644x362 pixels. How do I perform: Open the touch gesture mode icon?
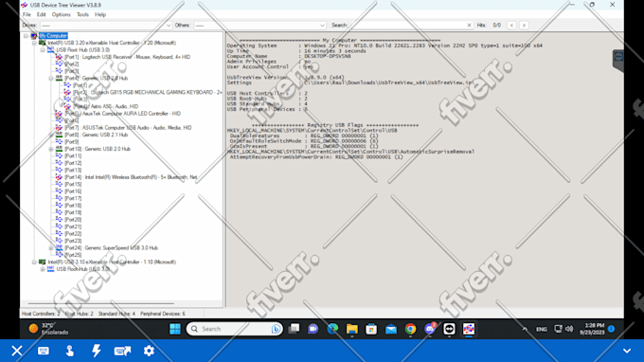pyautogui.click(x=70, y=351)
